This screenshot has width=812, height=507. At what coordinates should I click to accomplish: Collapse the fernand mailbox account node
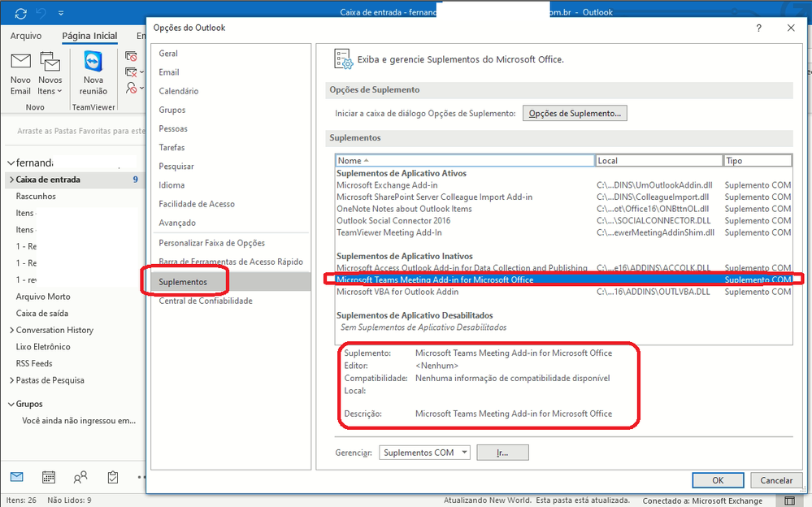(11, 163)
